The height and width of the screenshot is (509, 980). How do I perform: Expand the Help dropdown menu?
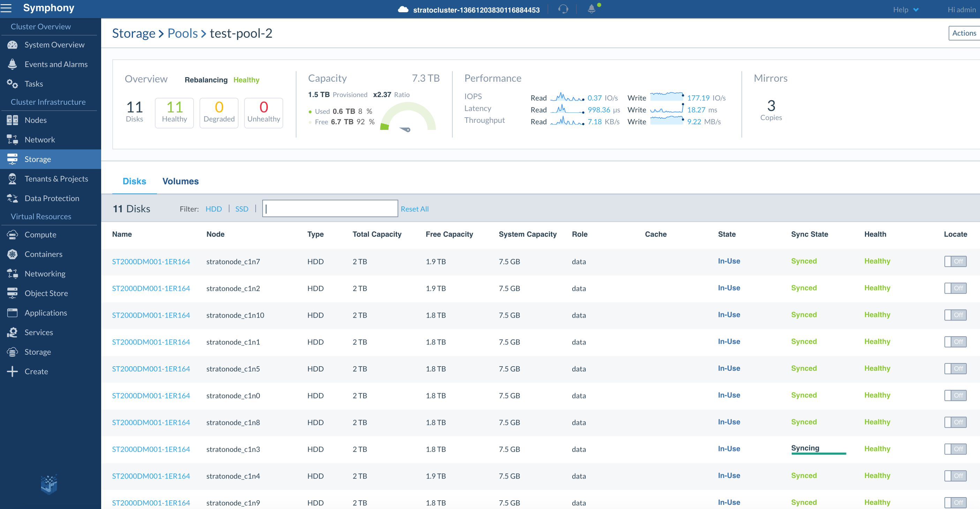pos(905,9)
